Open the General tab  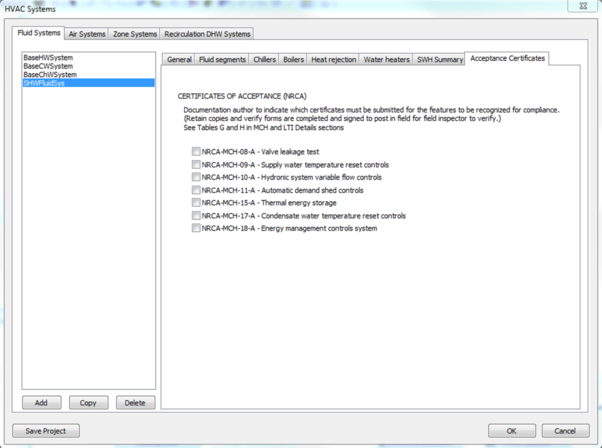click(x=179, y=60)
